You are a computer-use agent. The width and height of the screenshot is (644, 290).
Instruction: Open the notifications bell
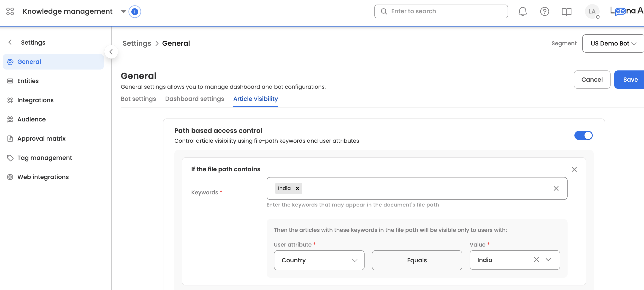(522, 11)
